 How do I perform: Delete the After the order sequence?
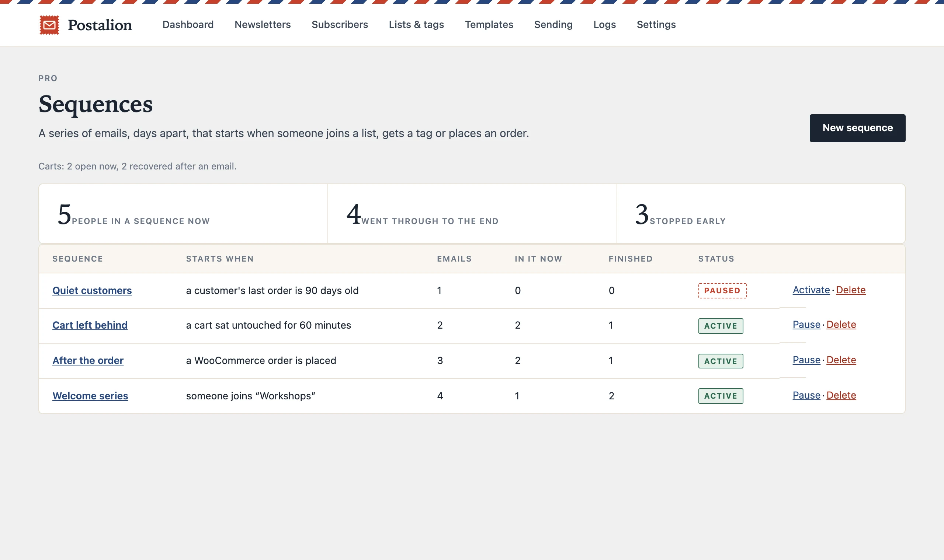pos(841,360)
